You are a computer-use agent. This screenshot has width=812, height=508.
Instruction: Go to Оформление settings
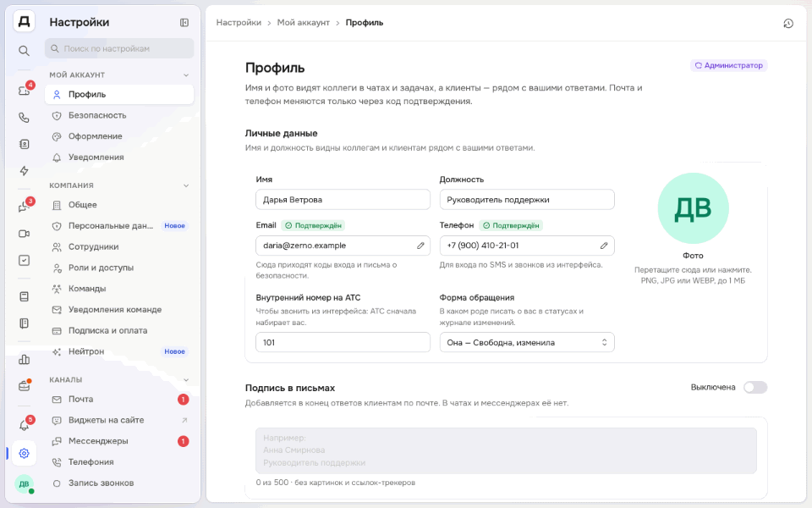tap(119, 136)
